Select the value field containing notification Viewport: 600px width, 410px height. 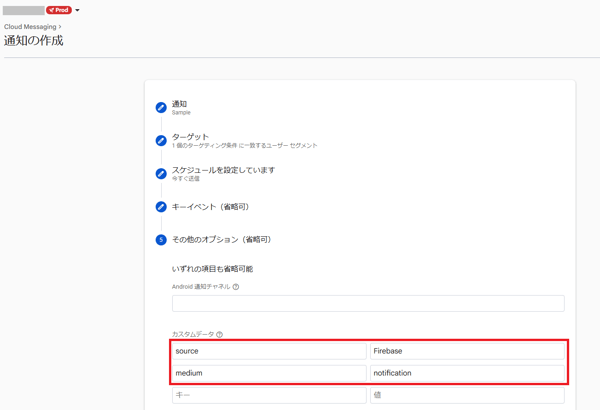[466, 373]
